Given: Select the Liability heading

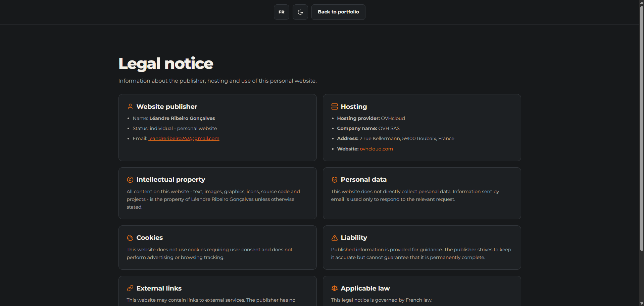Looking at the screenshot, I should [354, 238].
